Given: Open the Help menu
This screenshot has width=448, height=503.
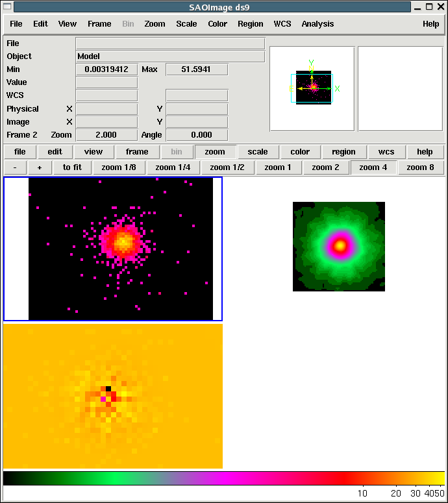Looking at the screenshot, I should (x=430, y=24).
